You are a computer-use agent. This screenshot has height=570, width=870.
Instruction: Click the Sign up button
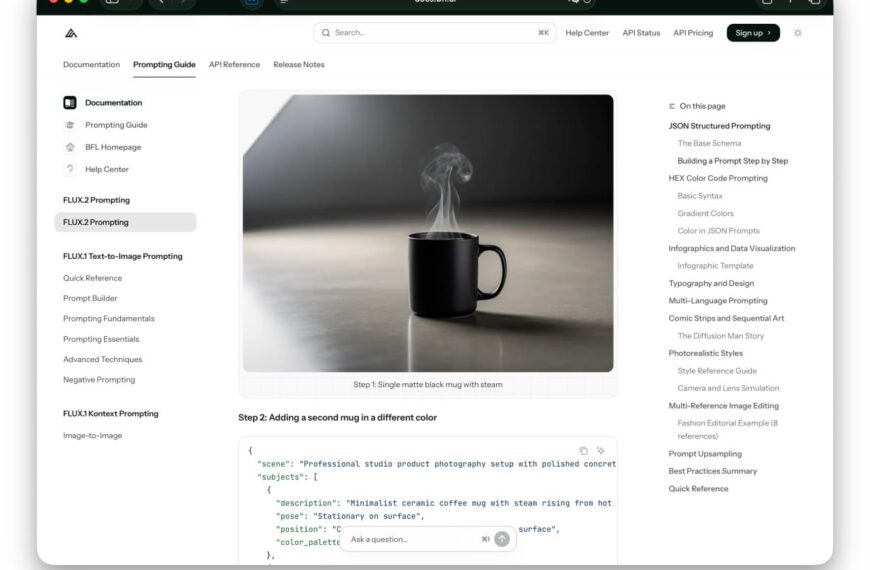pos(753,33)
